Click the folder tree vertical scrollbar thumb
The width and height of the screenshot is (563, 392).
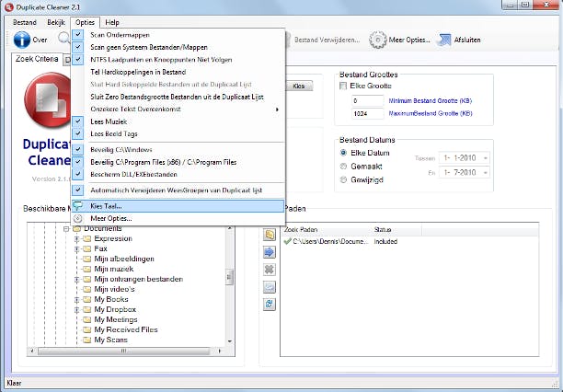[x=229, y=277]
